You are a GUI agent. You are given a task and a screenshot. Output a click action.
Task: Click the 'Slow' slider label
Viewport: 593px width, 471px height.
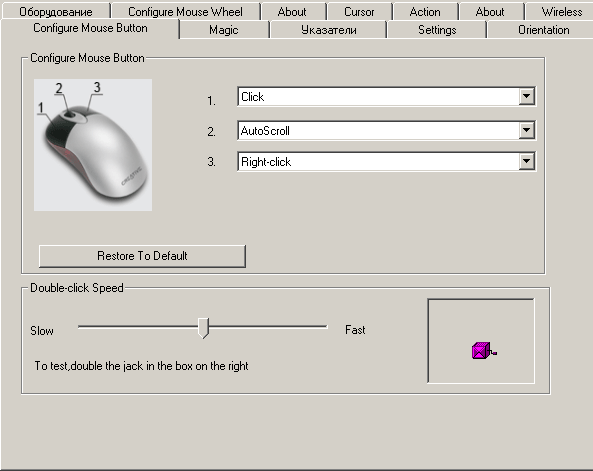(x=42, y=331)
